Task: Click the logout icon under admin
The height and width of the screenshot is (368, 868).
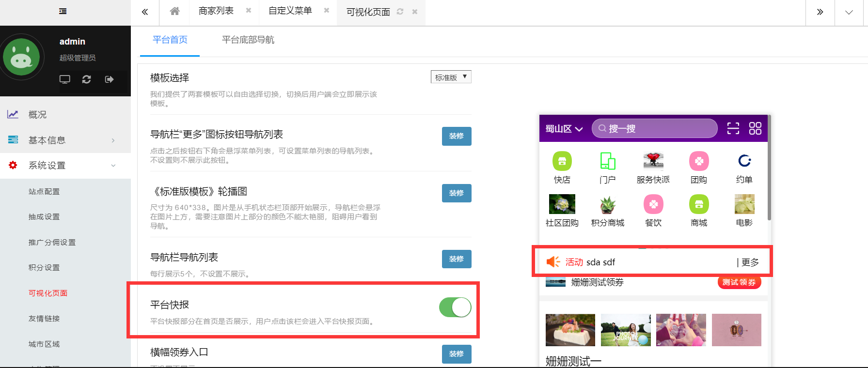Action: [x=109, y=79]
